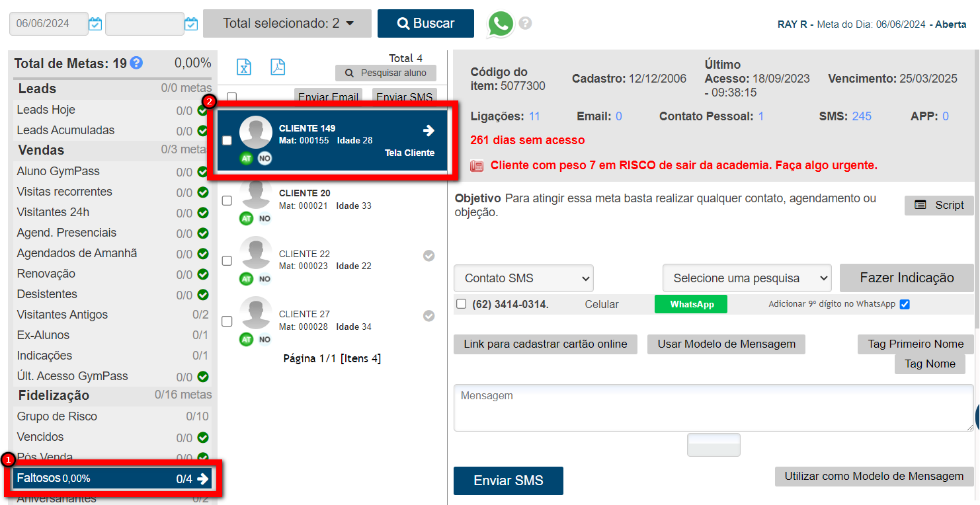The width and height of the screenshot is (980, 505).
Task: Toggle Adicionar 9º dígito no WhatsApp checkbox
Action: [x=905, y=304]
